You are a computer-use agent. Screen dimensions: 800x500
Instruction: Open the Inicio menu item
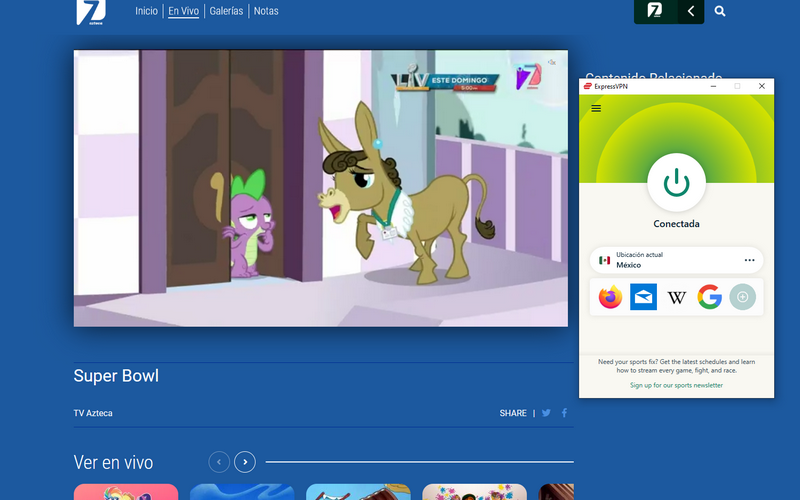[146, 11]
